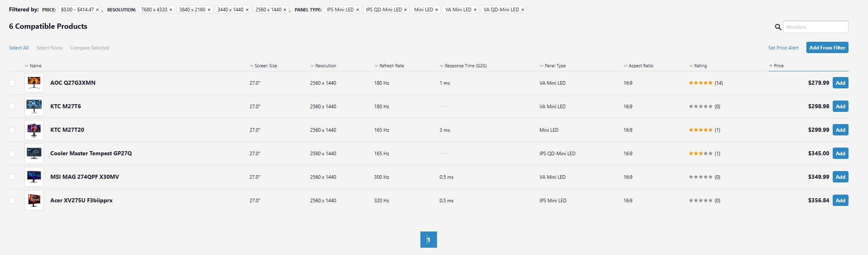Screen dimensions: 868x255
Task: Click the Cooler Master GP27Q star rating
Action: [x=700, y=154]
